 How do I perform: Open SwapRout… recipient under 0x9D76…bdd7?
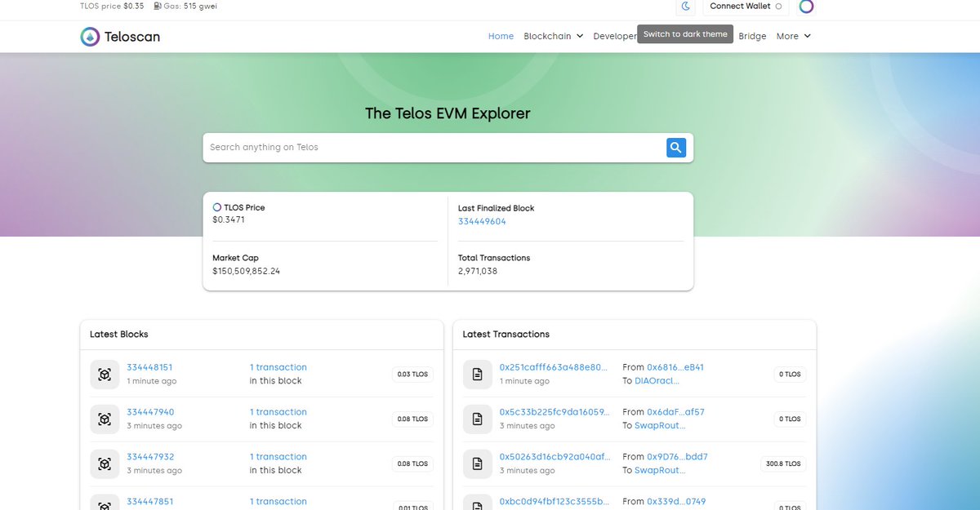(660, 470)
